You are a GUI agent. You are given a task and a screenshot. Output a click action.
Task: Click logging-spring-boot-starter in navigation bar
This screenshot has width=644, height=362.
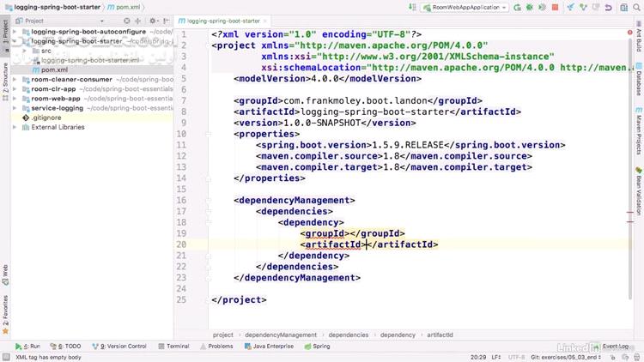click(x=53, y=8)
